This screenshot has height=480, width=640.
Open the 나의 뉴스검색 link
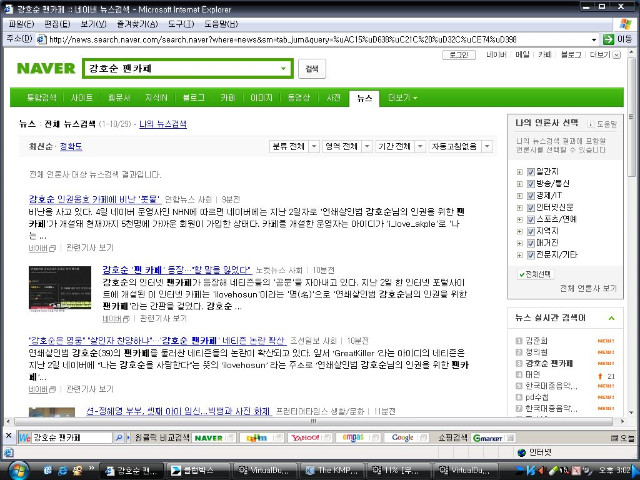[x=163, y=124]
